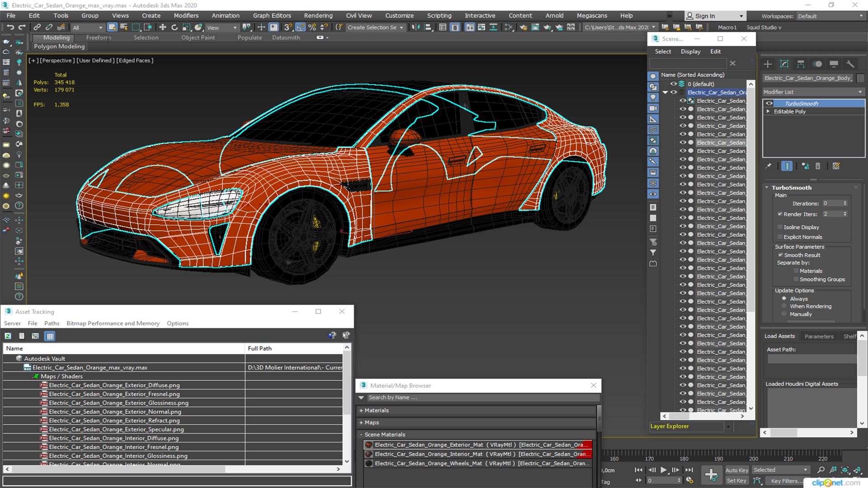Enable Isoline Display checkbox
Viewport: 868px width, 488px height.
click(x=780, y=227)
